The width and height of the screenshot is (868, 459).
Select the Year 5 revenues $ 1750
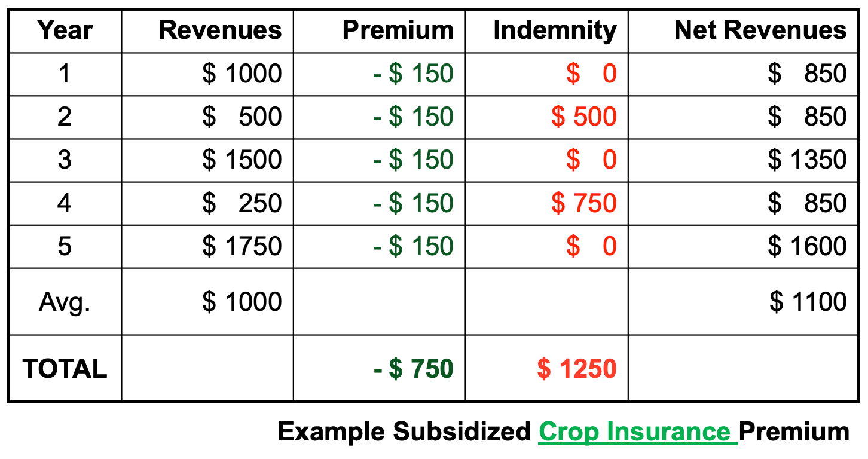[242, 246]
